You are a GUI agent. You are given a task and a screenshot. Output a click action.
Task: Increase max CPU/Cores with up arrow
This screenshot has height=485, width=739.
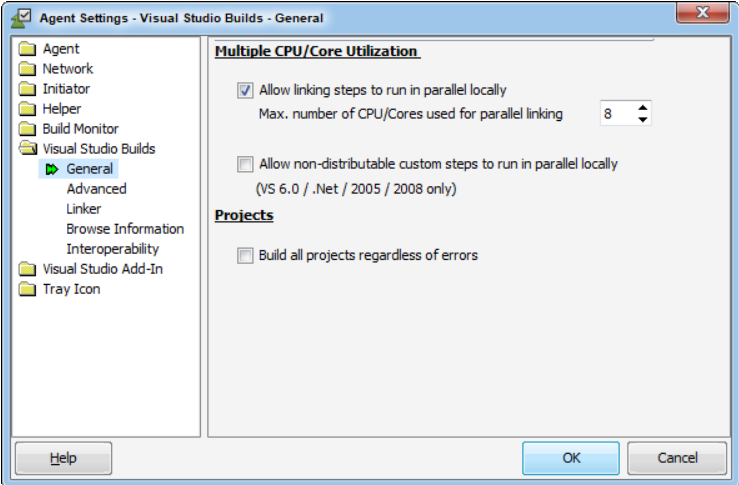click(x=643, y=107)
